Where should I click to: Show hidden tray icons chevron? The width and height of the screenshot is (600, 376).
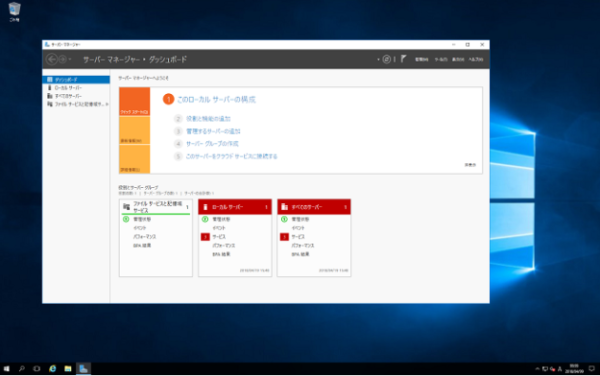(x=537, y=369)
